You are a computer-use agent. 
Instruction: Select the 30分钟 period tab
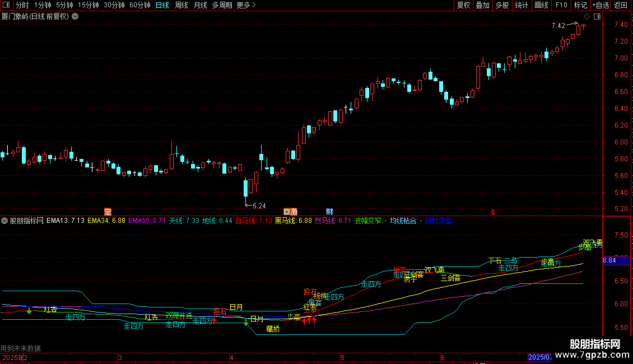[114, 5]
